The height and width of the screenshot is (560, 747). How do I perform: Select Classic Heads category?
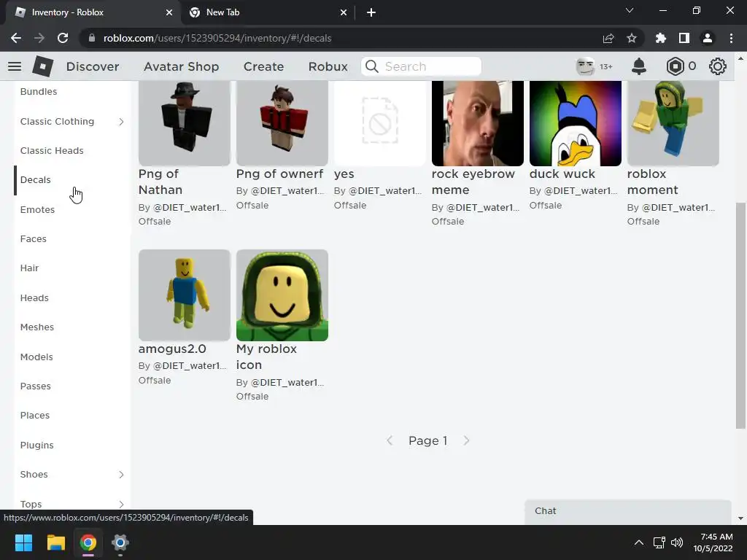[52, 150]
